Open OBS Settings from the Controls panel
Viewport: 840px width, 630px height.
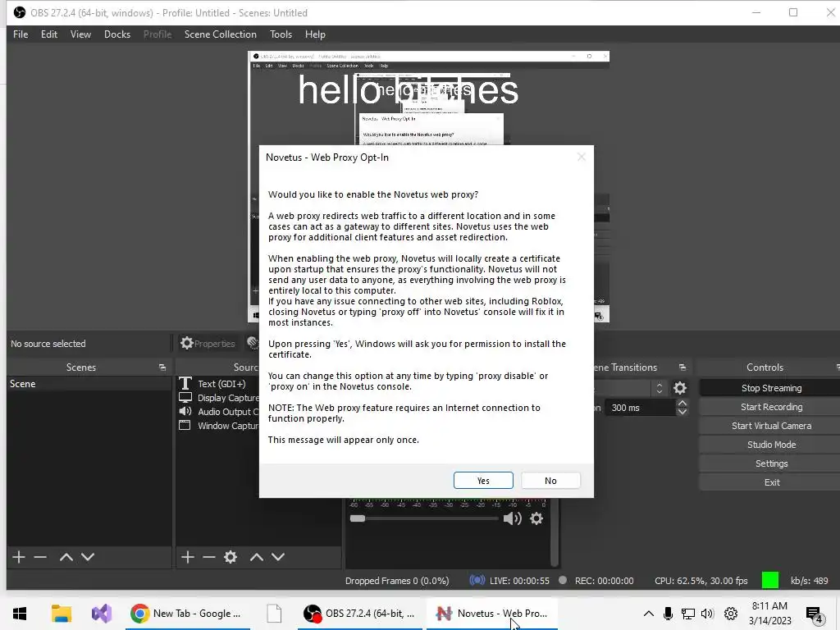(771, 463)
